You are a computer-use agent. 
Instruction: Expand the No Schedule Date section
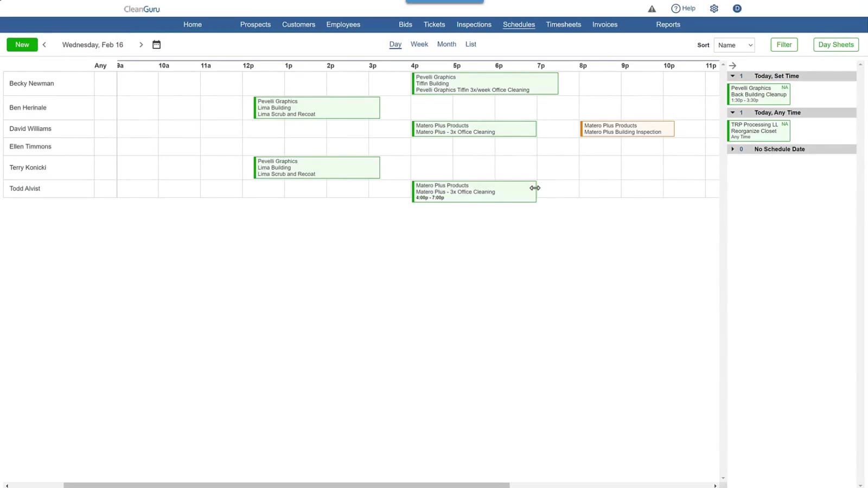tap(732, 149)
